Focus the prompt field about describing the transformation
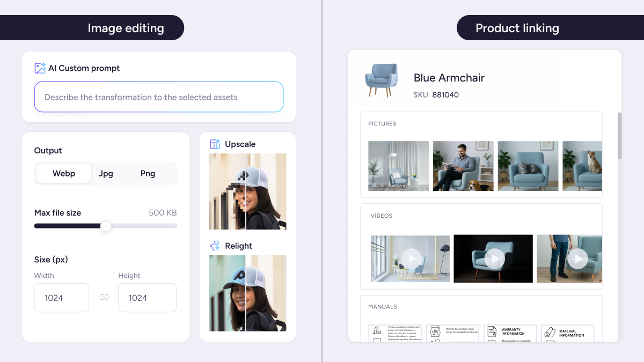This screenshot has height=362, width=644. [x=159, y=97]
